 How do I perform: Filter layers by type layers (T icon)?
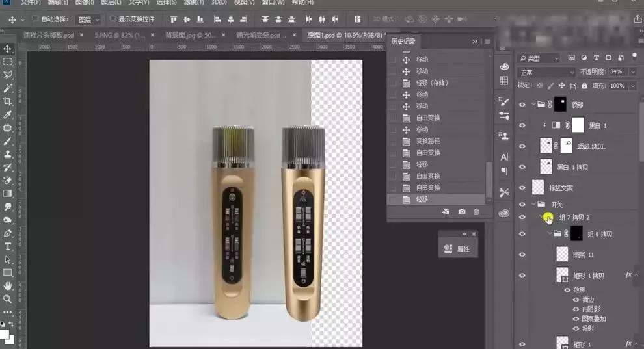click(x=597, y=58)
